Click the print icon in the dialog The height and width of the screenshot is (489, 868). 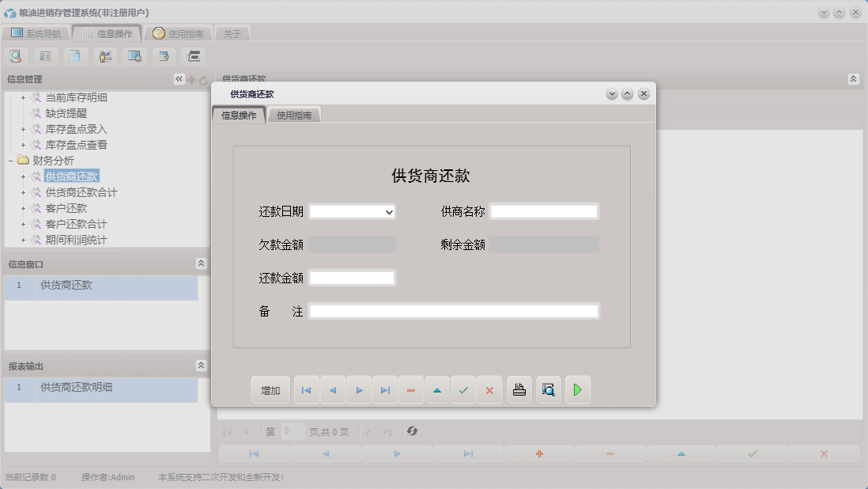click(519, 389)
